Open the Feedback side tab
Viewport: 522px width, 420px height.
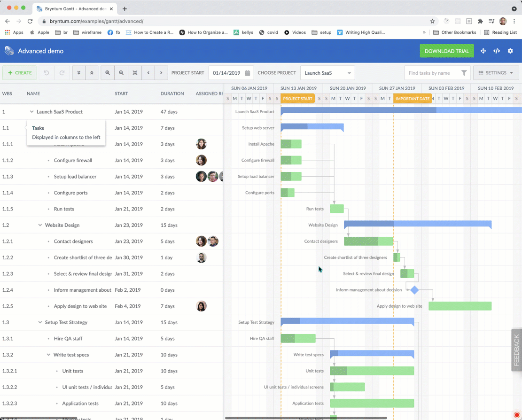point(516,350)
